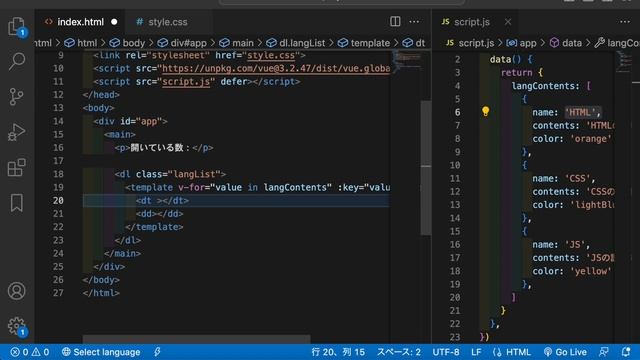Click the 'orange' color value in script.js
640x360 pixels.
[591, 139]
